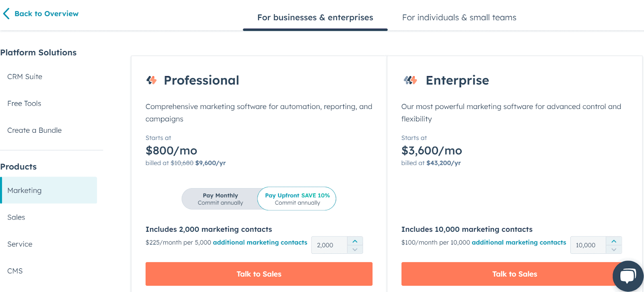Decrease Professional marketing contacts with down arrow
This screenshot has height=292, width=644.
[x=355, y=249]
